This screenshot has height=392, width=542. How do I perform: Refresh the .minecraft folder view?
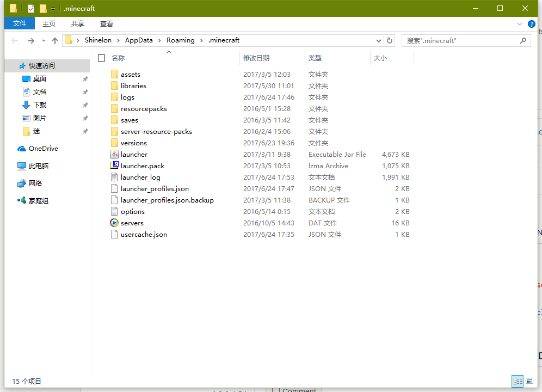pyautogui.click(x=390, y=40)
